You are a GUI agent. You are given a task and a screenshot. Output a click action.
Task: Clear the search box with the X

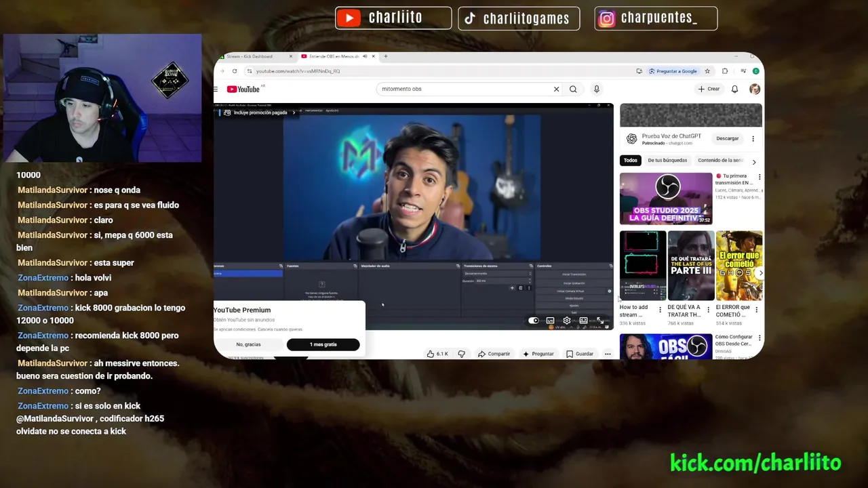[556, 89]
